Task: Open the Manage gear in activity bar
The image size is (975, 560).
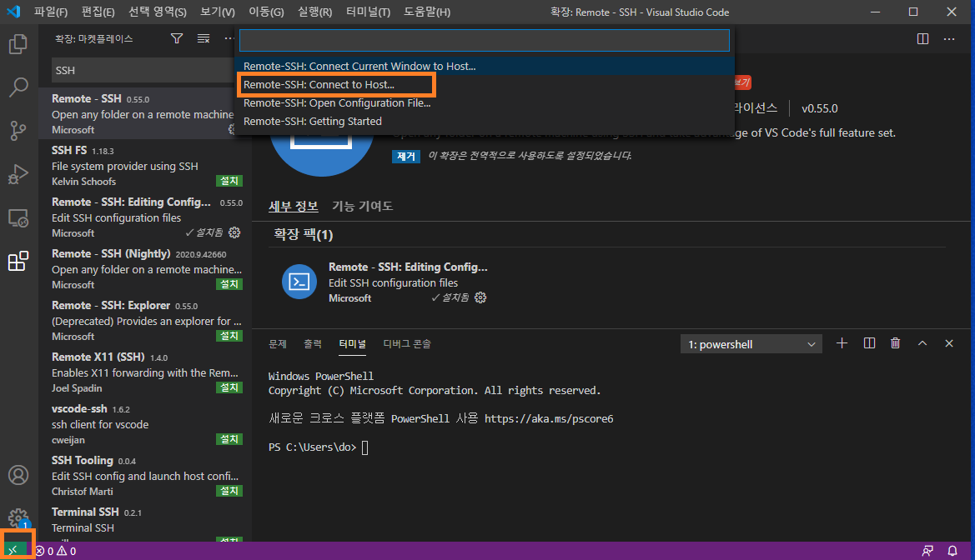Action: [x=18, y=517]
